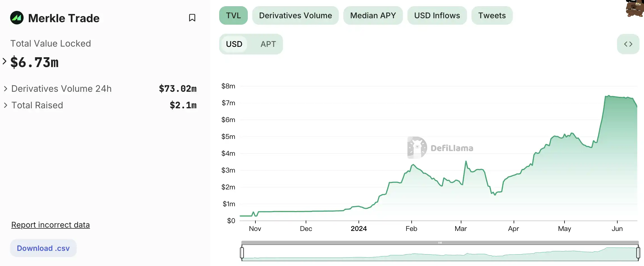Viewport: 644px width, 266px height.
Task: Bookmark the Merkle Trade protocol
Action: point(192,18)
